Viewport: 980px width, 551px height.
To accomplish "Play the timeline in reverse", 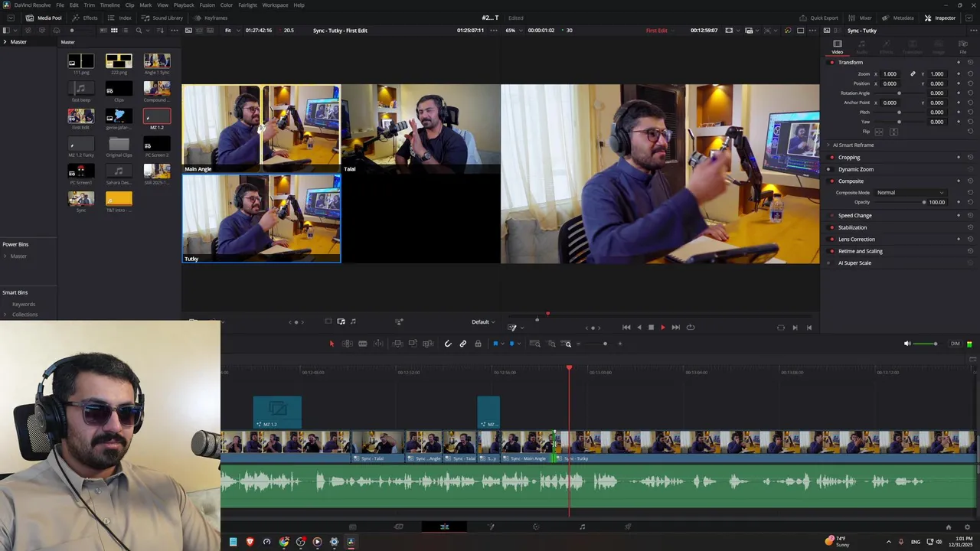I will [639, 328].
